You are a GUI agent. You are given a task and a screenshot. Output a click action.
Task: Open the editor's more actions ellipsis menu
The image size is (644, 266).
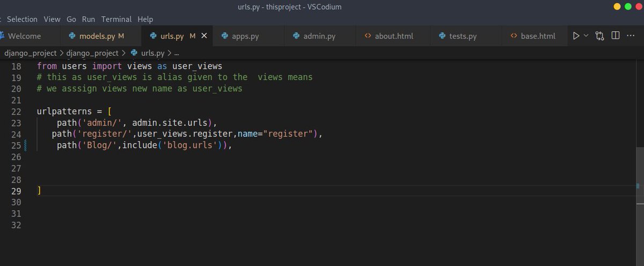[x=631, y=36]
